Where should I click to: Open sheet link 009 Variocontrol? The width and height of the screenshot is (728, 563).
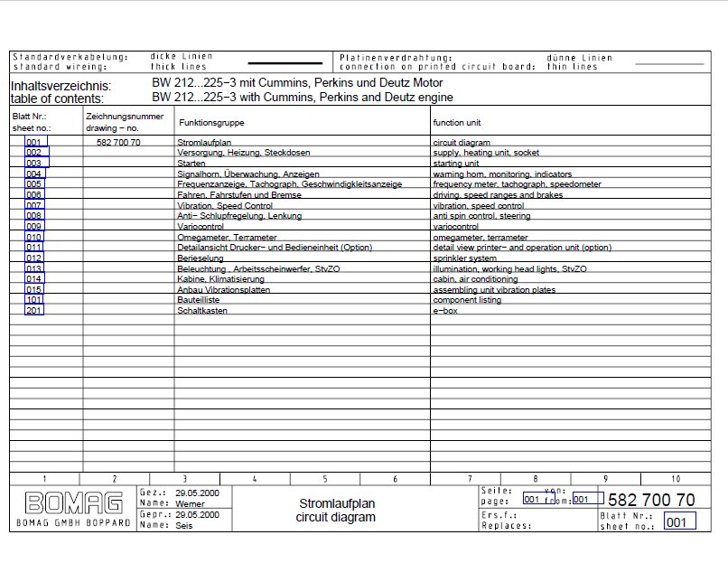(34, 226)
